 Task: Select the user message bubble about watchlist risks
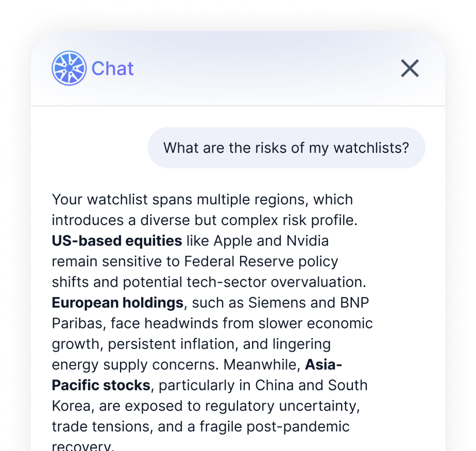(x=286, y=148)
